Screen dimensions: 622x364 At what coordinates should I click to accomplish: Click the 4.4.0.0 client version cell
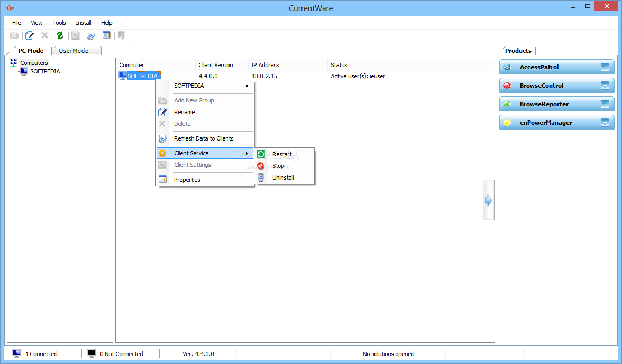point(208,76)
